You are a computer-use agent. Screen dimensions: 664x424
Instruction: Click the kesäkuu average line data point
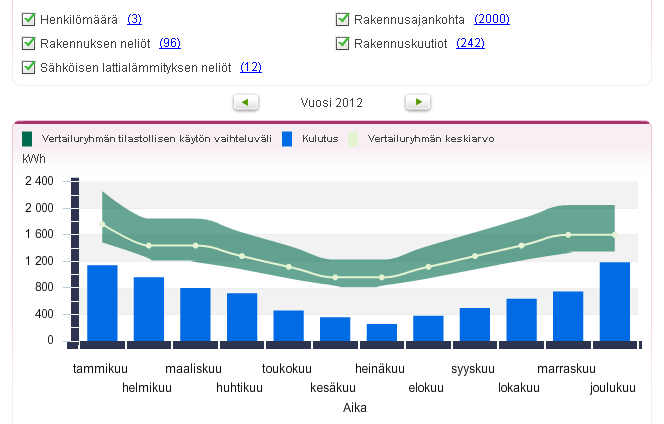[335, 277]
